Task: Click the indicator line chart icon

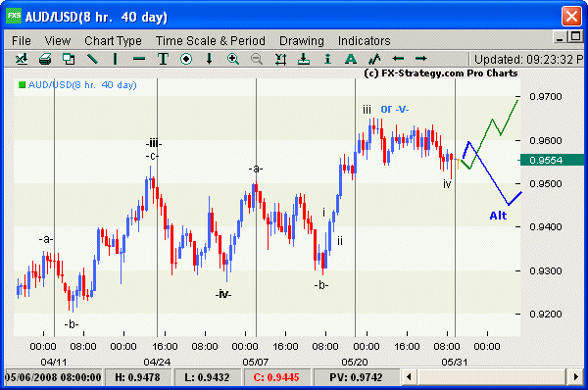Action: click(374, 59)
